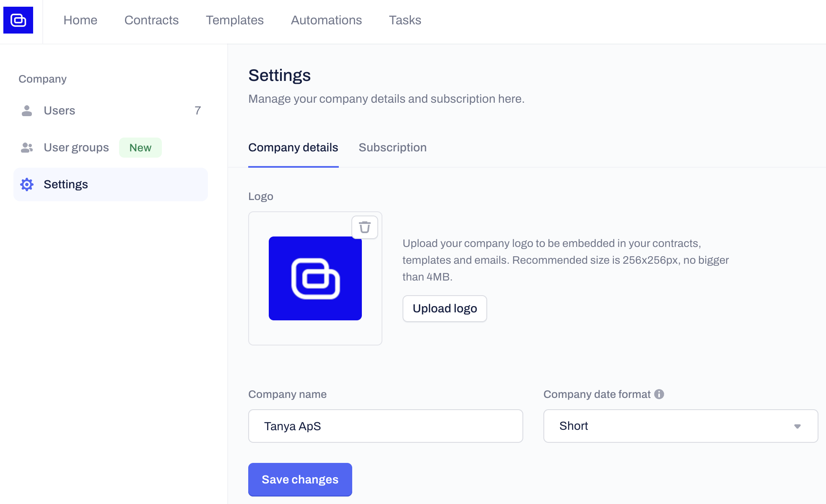Click the app logo in top-left corner
The width and height of the screenshot is (826, 504).
pyautogui.click(x=18, y=20)
